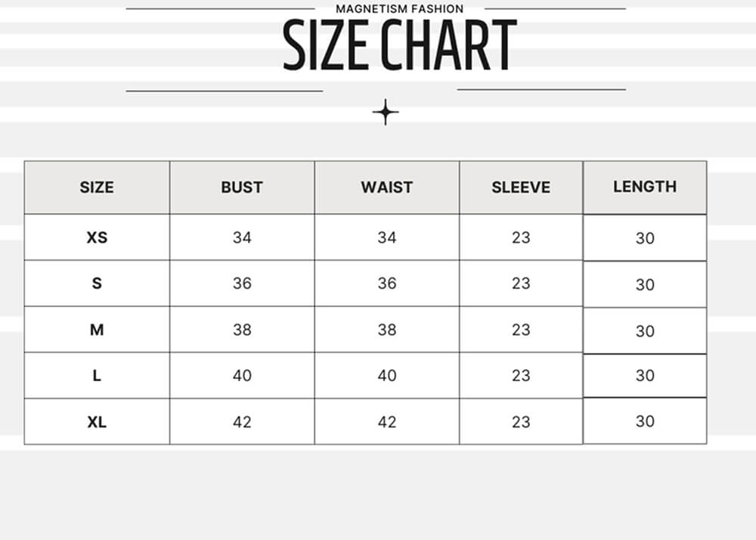Image resolution: width=756 pixels, height=540 pixels.
Task: Select the BUST column header
Action: point(242,188)
